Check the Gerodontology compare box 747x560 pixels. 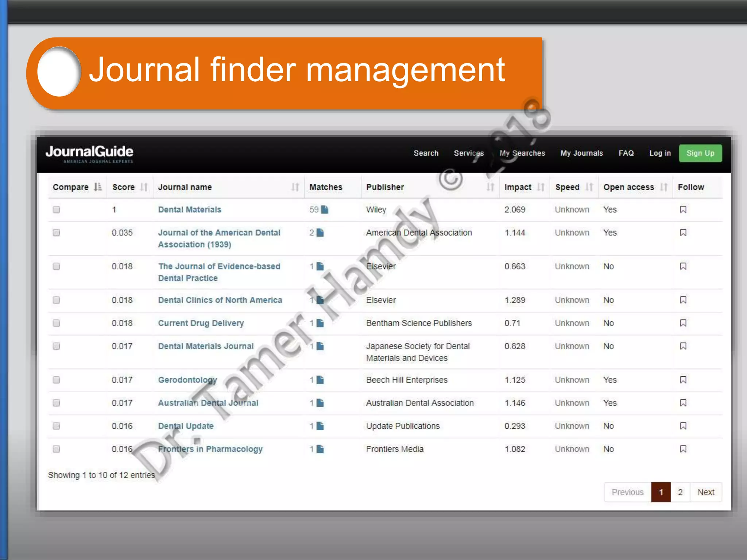[x=56, y=380]
